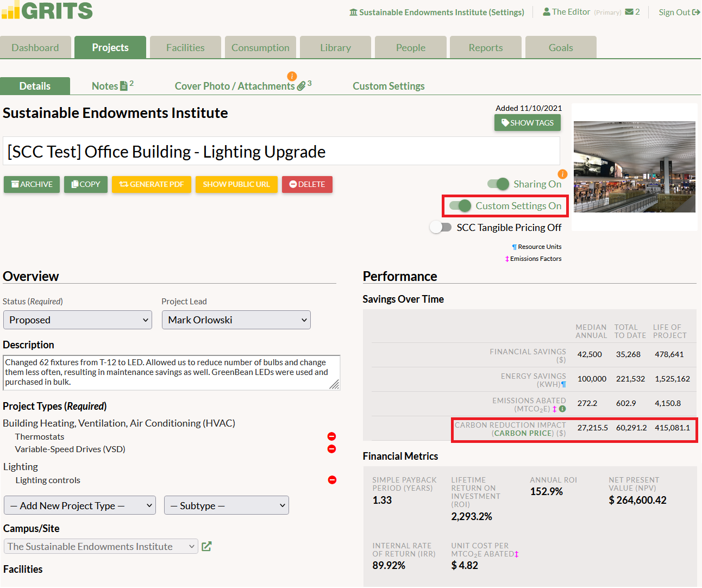
Task: Remove the Lighting controls subtype
Action: point(332,480)
